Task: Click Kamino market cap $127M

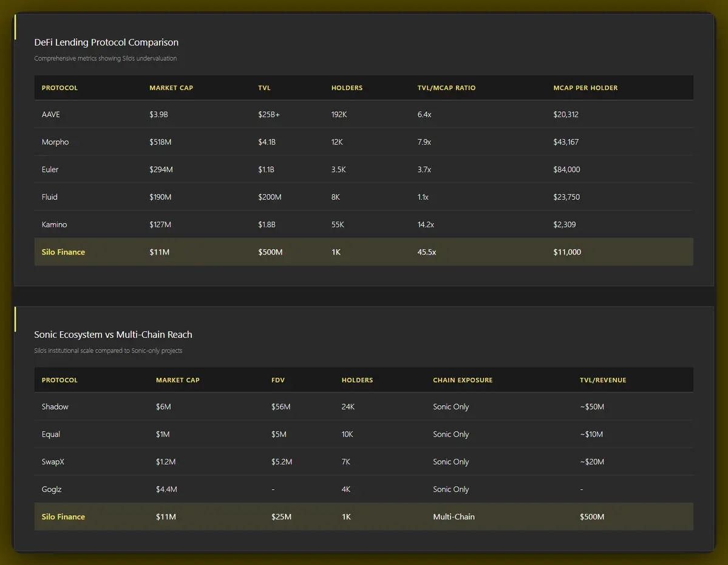Action: pyautogui.click(x=160, y=224)
